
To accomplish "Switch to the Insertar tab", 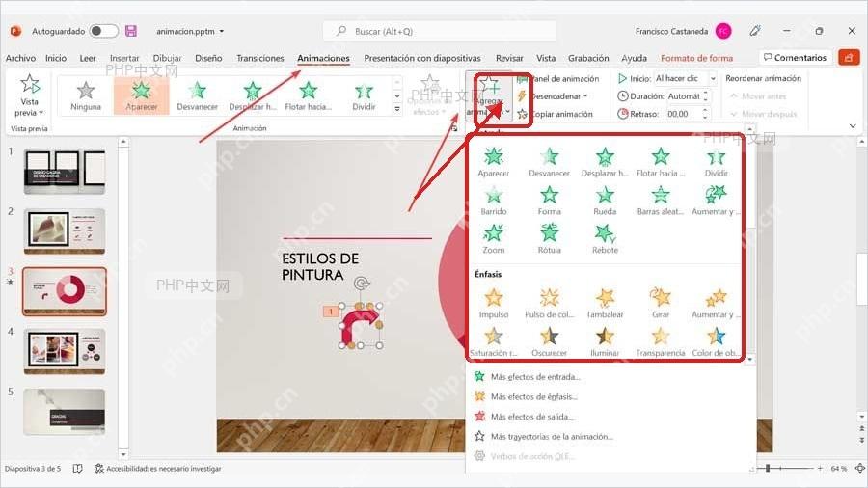I will coord(124,58).
